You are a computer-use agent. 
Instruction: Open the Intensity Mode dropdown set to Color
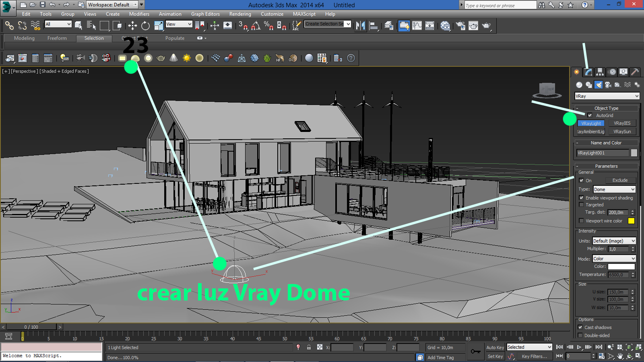[x=614, y=258]
